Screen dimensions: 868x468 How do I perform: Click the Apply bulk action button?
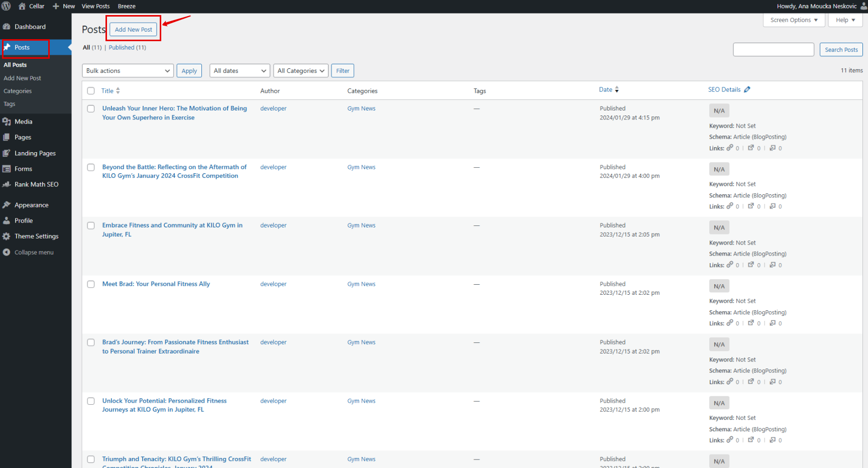pyautogui.click(x=189, y=71)
